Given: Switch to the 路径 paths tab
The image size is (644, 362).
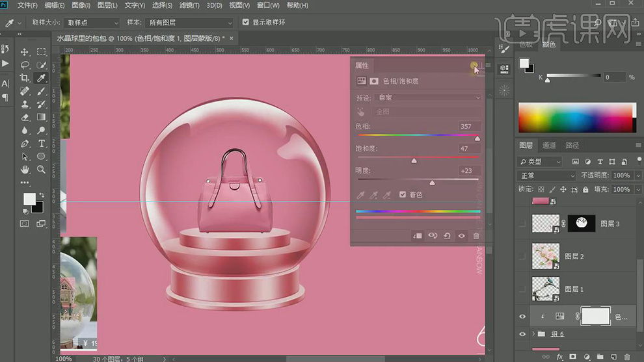Looking at the screenshot, I should coord(572,146).
